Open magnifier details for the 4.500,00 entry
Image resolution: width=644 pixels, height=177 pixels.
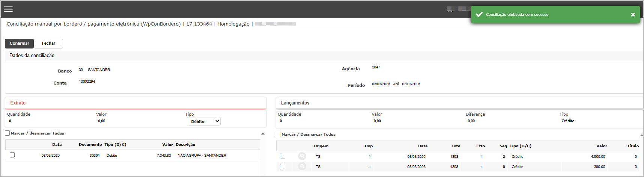coord(302,156)
